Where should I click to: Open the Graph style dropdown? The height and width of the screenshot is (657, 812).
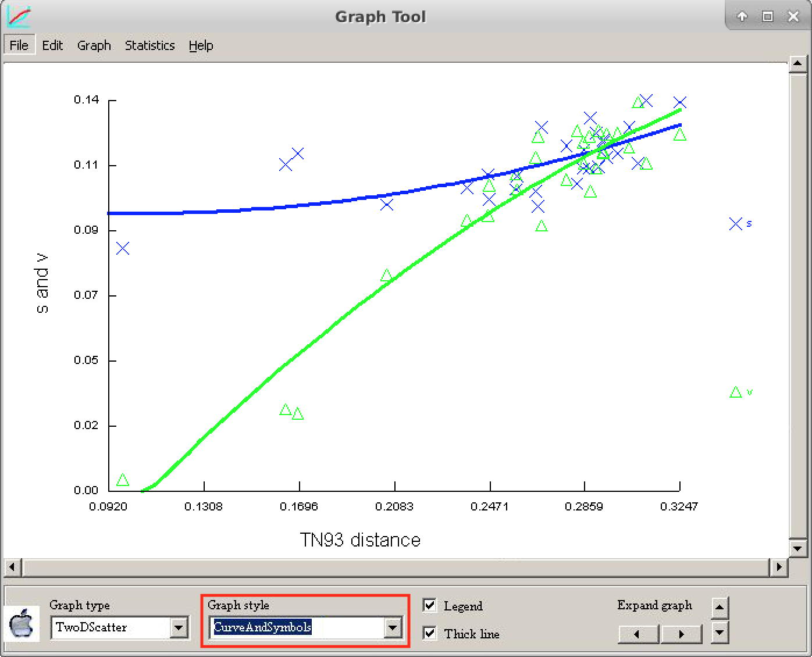pos(393,627)
